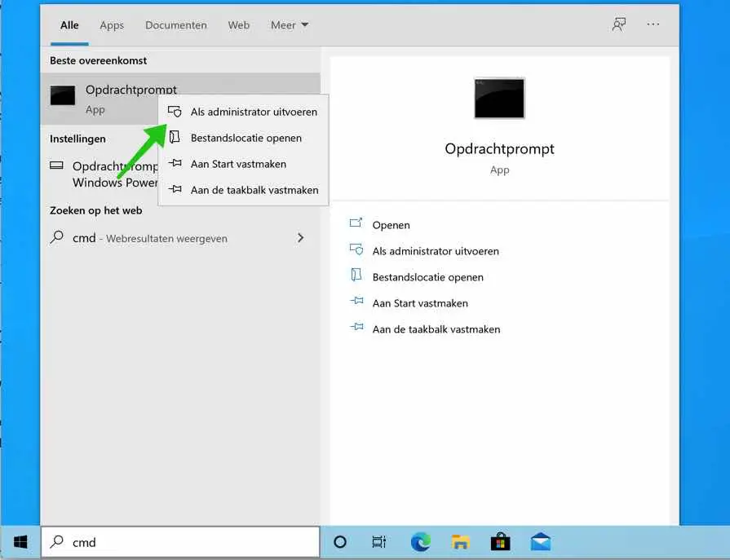The image size is (730, 560).
Task: Launch Microsoft Edge from taskbar
Action: point(420,542)
